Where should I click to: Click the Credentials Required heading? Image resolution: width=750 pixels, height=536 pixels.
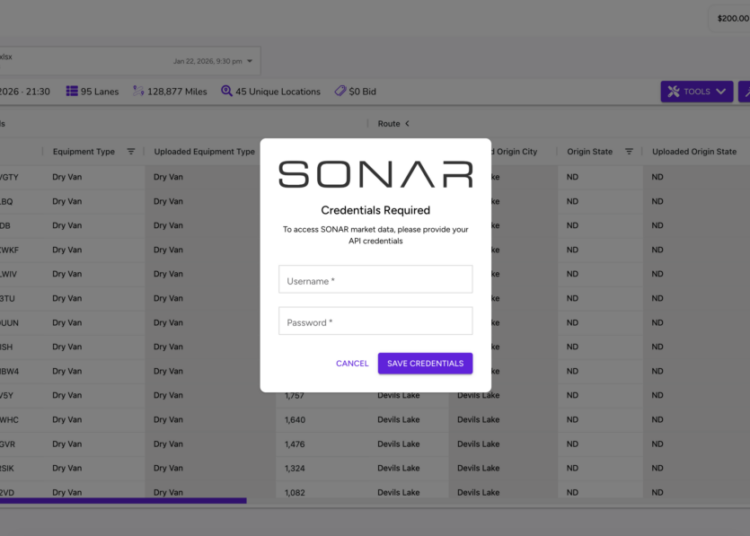(375, 210)
